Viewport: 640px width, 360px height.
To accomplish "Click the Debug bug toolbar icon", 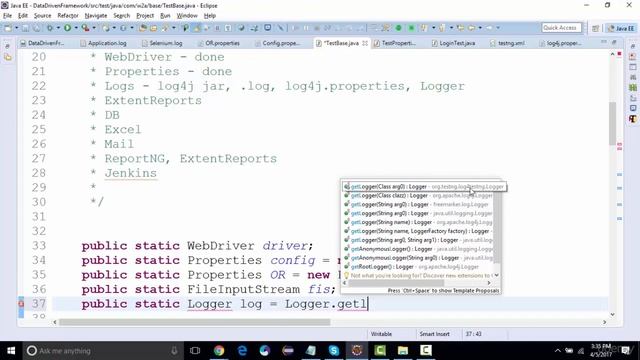I will click(50, 28).
